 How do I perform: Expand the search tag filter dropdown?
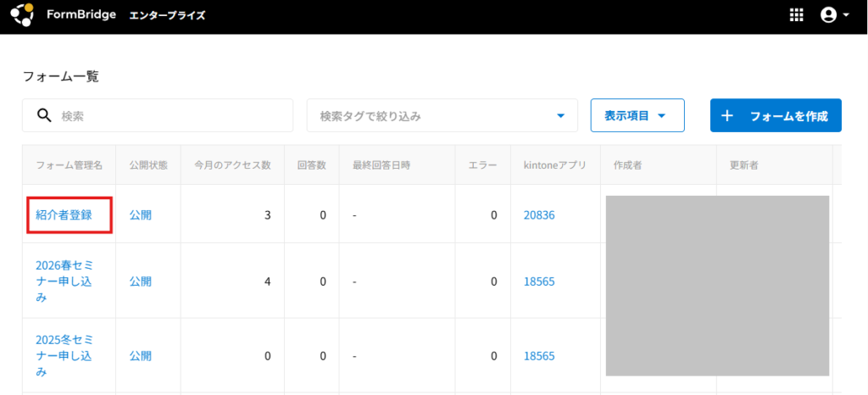click(x=560, y=116)
